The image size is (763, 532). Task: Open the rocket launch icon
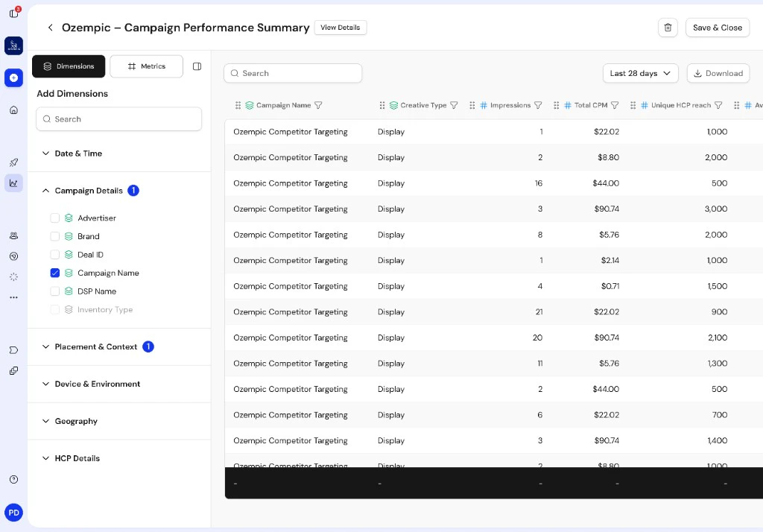(x=13, y=162)
